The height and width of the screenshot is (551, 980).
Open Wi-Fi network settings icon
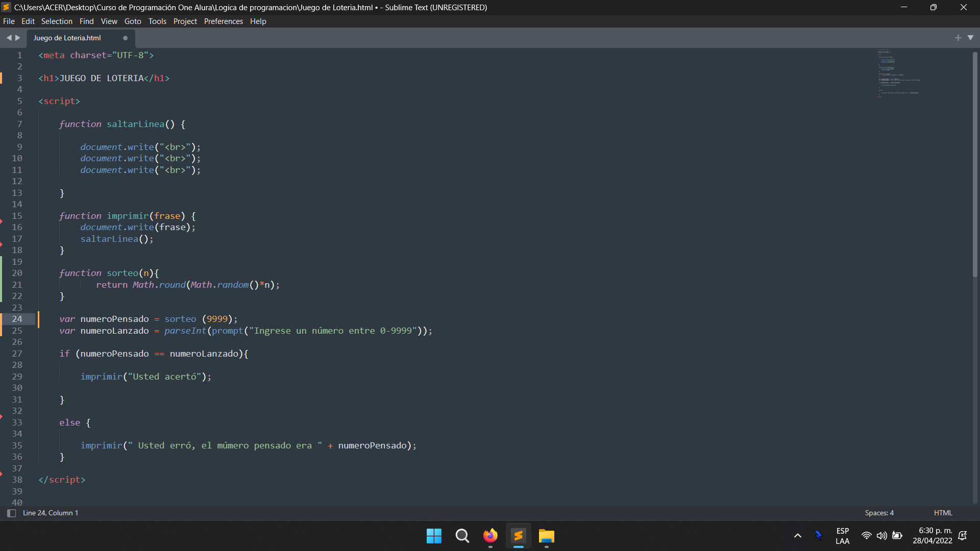(867, 536)
